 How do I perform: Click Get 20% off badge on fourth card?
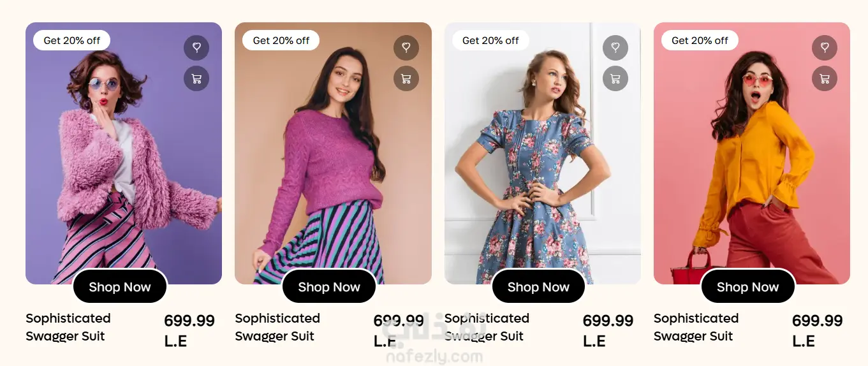700,40
